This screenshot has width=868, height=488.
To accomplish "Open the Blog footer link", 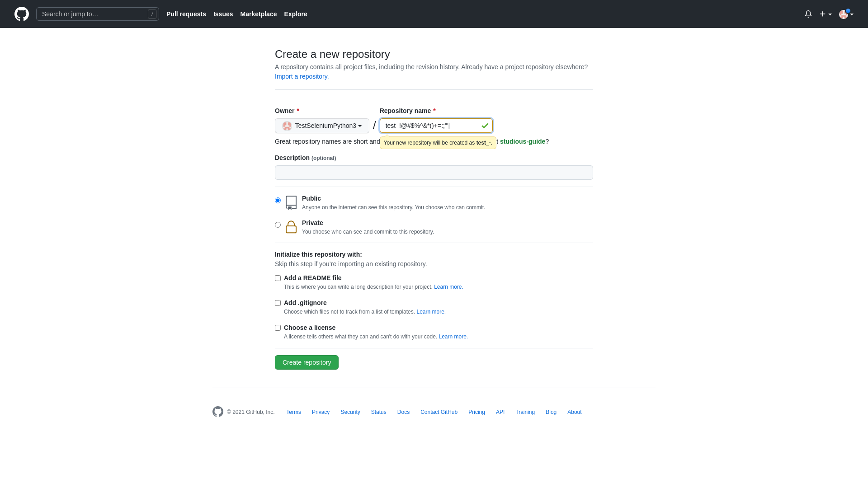I will pos(551,412).
